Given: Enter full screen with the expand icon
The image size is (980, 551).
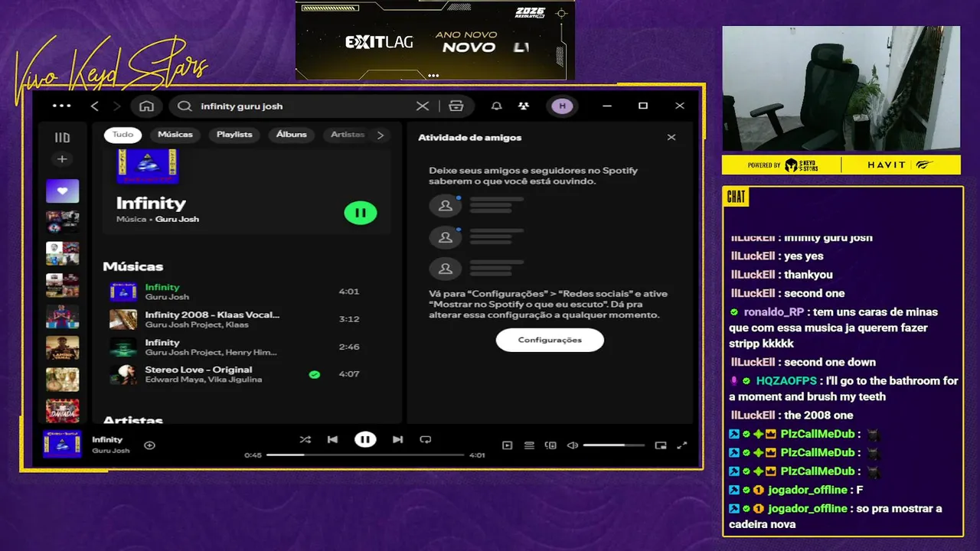Looking at the screenshot, I should 682,445.
